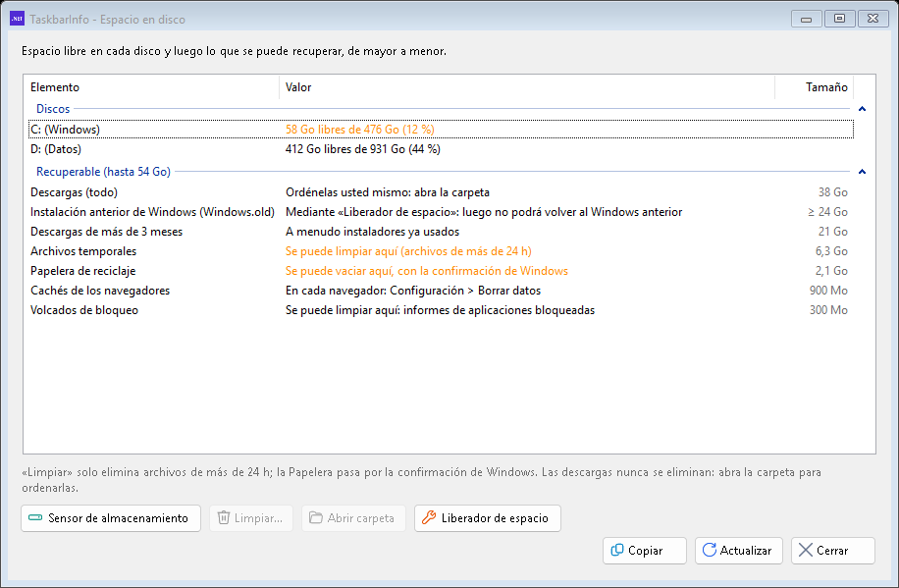Sort by the Valor column header
The width and height of the screenshot is (899, 588).
[527, 87]
